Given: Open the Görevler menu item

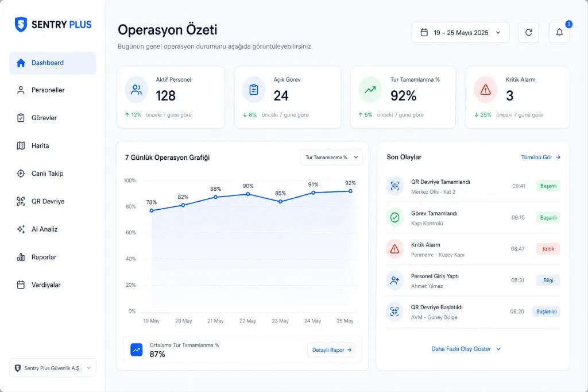Looking at the screenshot, I should tap(52, 118).
